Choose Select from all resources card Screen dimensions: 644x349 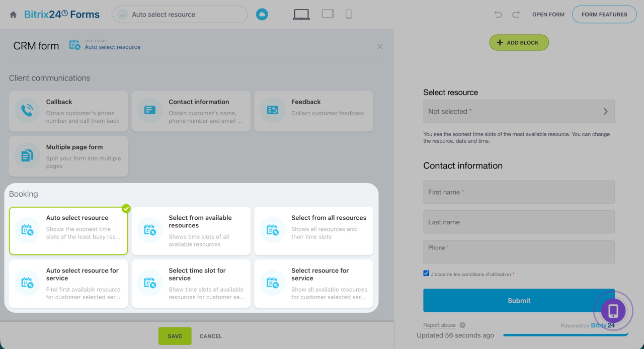313,230
